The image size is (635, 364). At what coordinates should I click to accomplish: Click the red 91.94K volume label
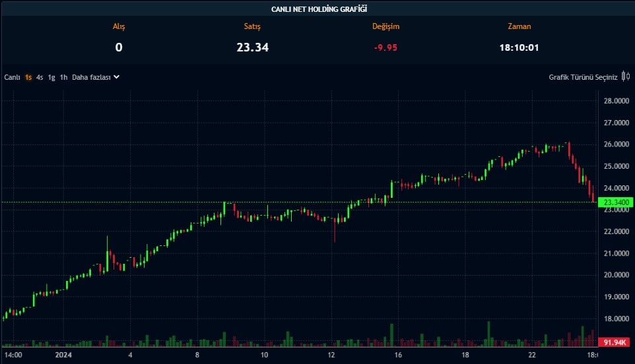click(x=616, y=343)
